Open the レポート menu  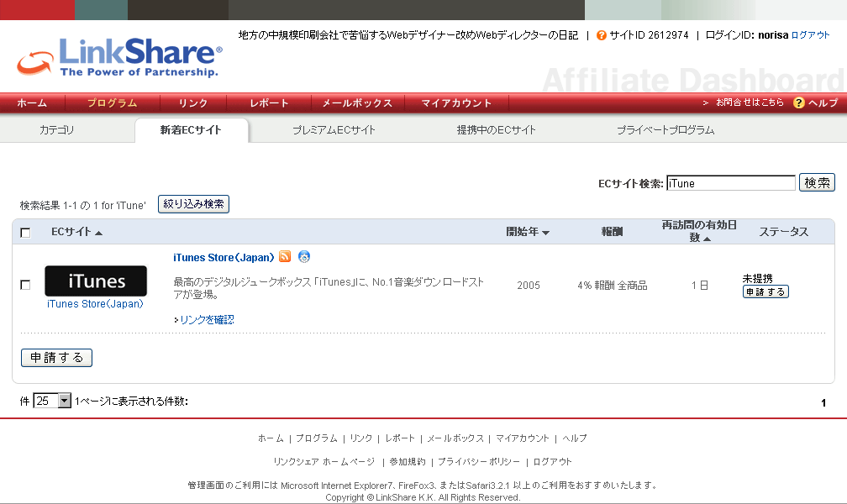[269, 103]
